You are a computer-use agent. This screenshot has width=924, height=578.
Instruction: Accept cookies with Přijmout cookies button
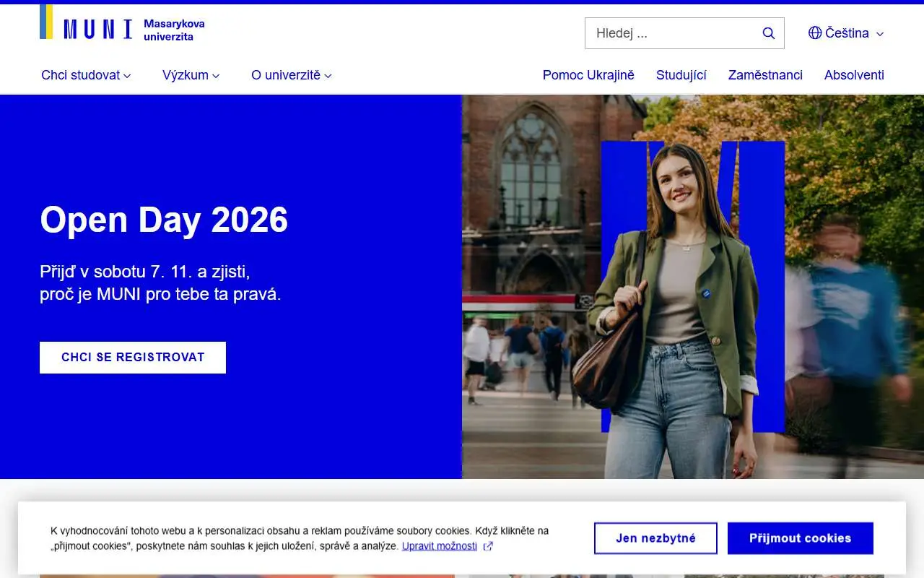point(800,538)
